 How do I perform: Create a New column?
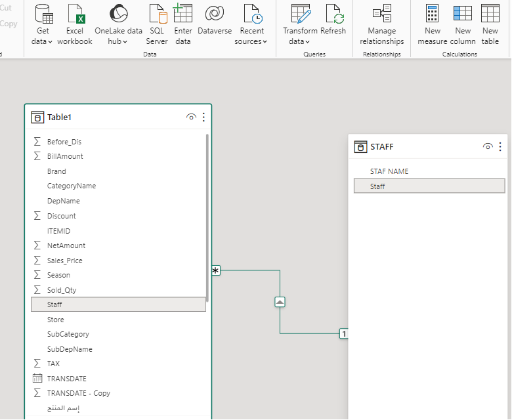[x=463, y=25]
